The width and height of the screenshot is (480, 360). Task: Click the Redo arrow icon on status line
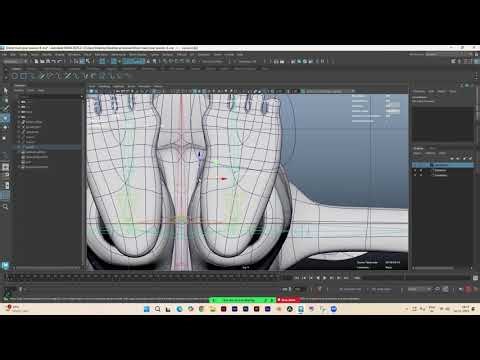[60, 61]
